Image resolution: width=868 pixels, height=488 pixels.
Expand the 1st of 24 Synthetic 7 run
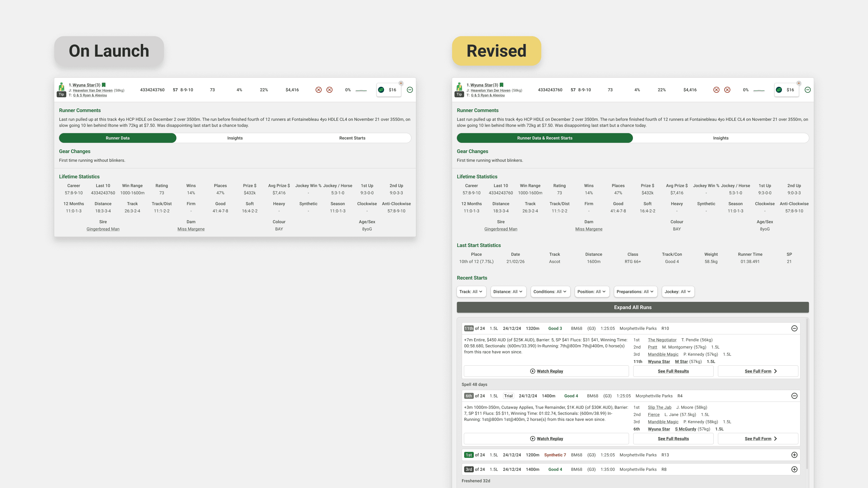point(794,455)
